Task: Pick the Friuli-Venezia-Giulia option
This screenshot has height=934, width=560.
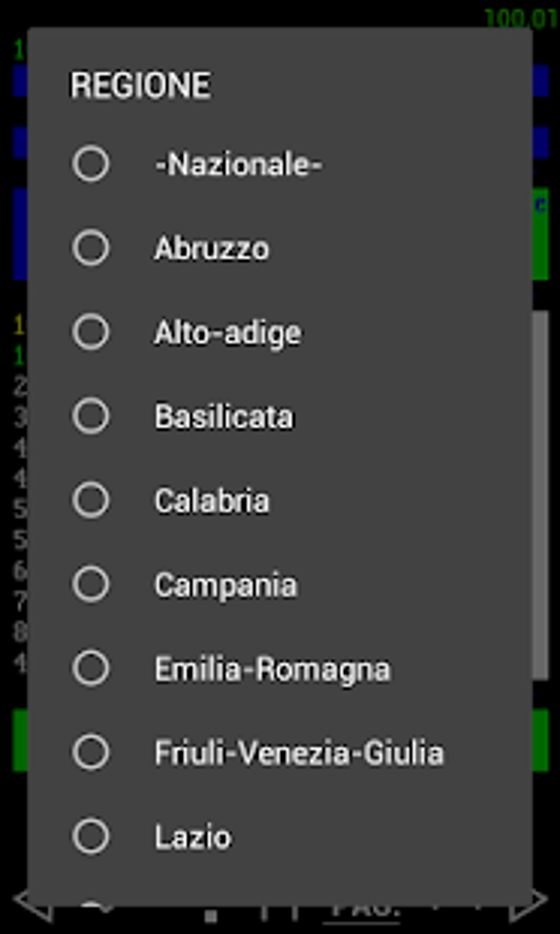Action: point(91,752)
